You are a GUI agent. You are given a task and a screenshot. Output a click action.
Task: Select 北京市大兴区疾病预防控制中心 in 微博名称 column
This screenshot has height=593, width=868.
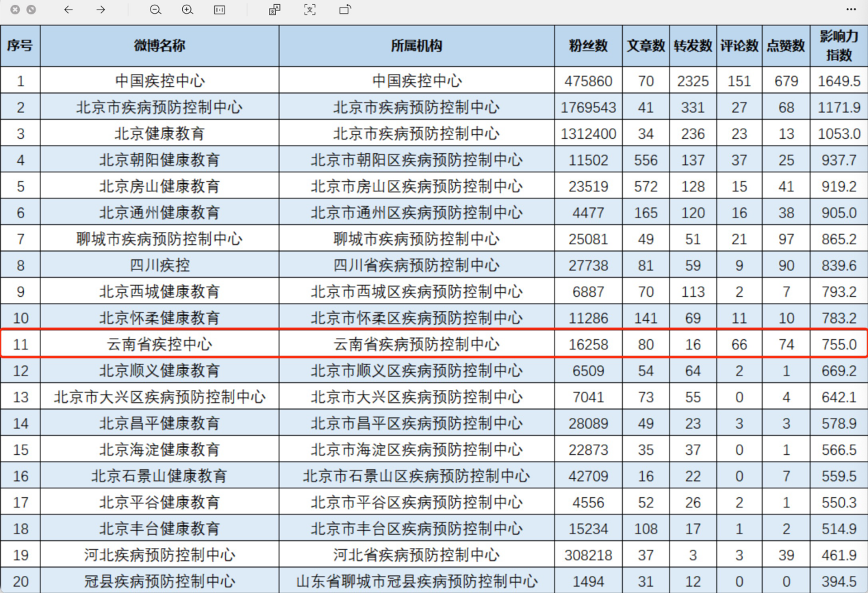point(159,397)
